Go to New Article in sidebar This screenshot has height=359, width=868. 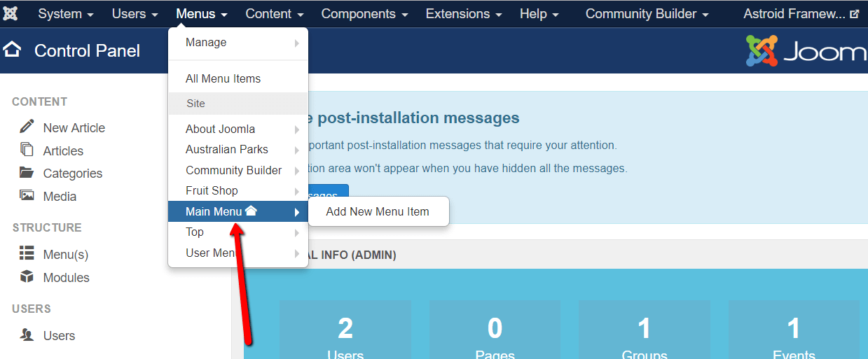pos(74,127)
